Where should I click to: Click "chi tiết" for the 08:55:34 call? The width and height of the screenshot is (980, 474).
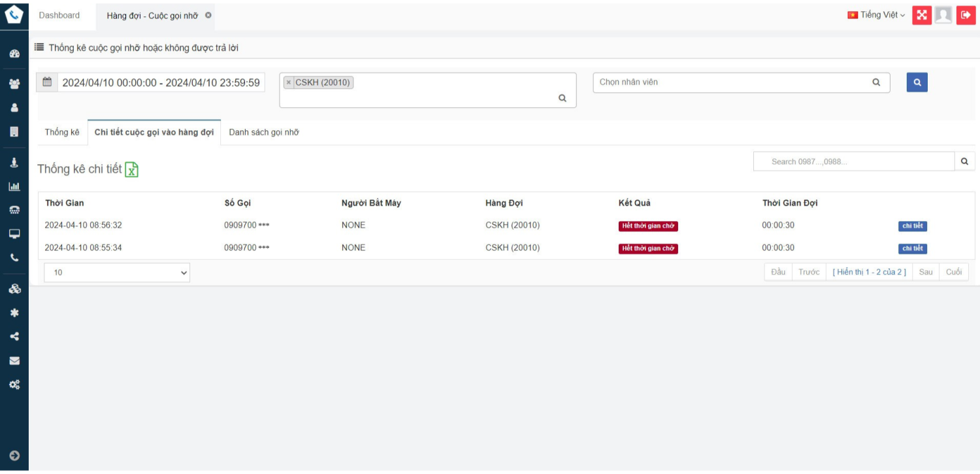point(912,248)
